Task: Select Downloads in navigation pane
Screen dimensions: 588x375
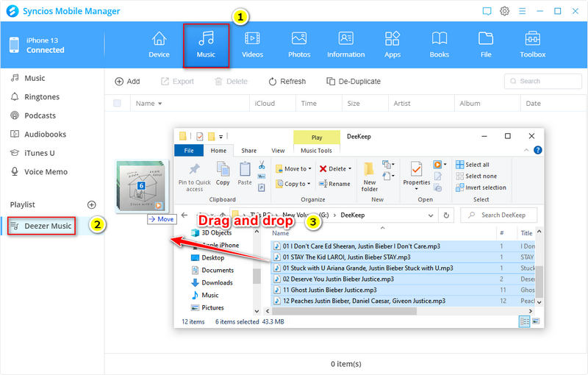Action: pyautogui.click(x=212, y=283)
